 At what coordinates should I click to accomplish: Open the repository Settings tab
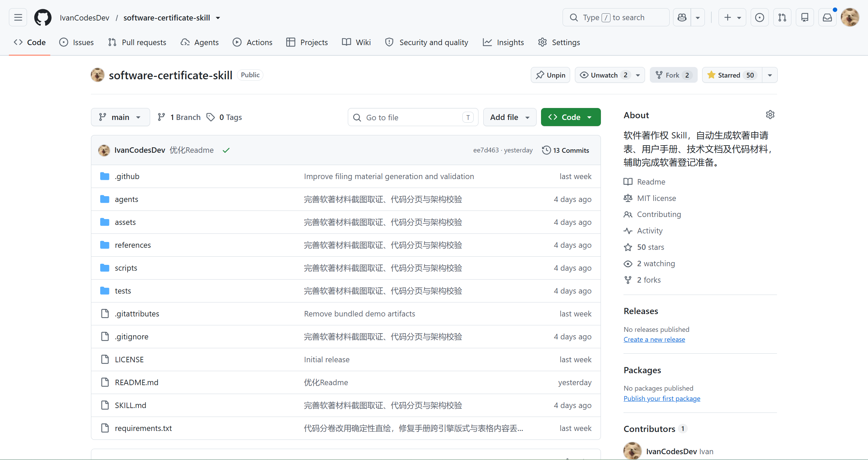[559, 42]
